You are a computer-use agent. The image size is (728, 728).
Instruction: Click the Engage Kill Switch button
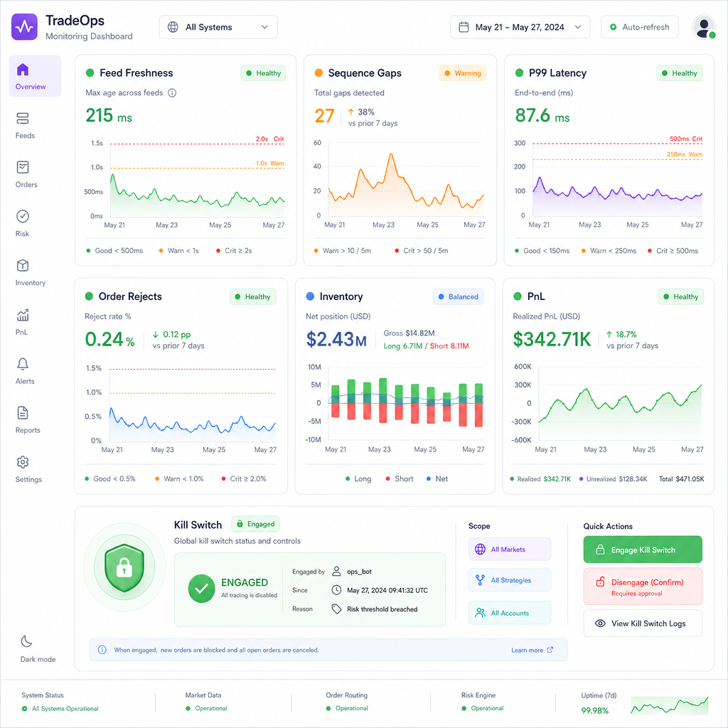643,550
